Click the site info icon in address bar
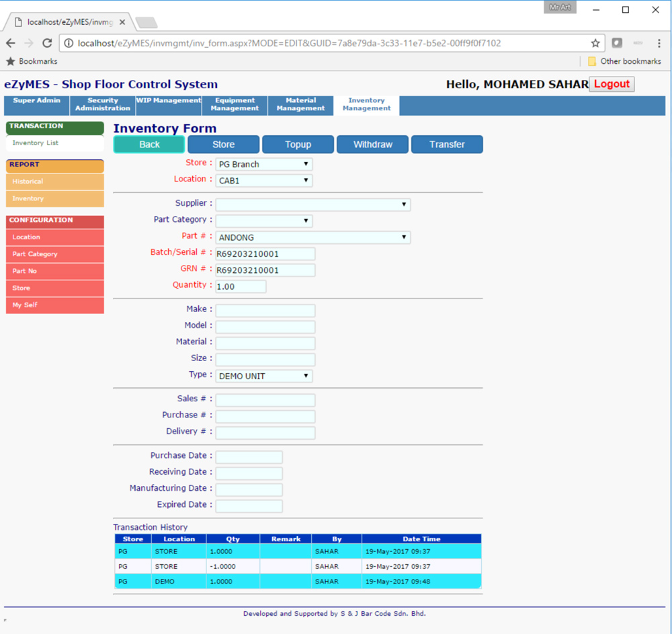 69,43
